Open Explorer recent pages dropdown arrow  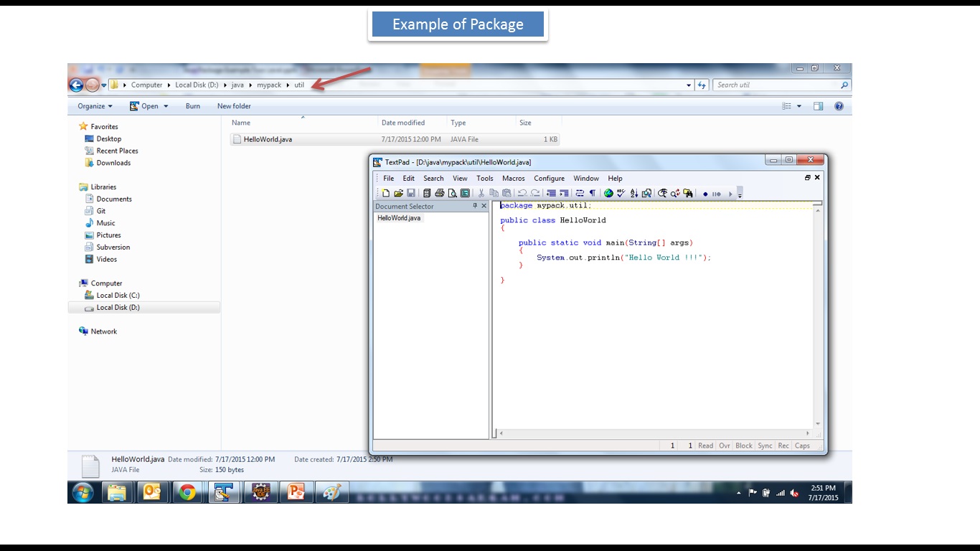click(x=104, y=85)
